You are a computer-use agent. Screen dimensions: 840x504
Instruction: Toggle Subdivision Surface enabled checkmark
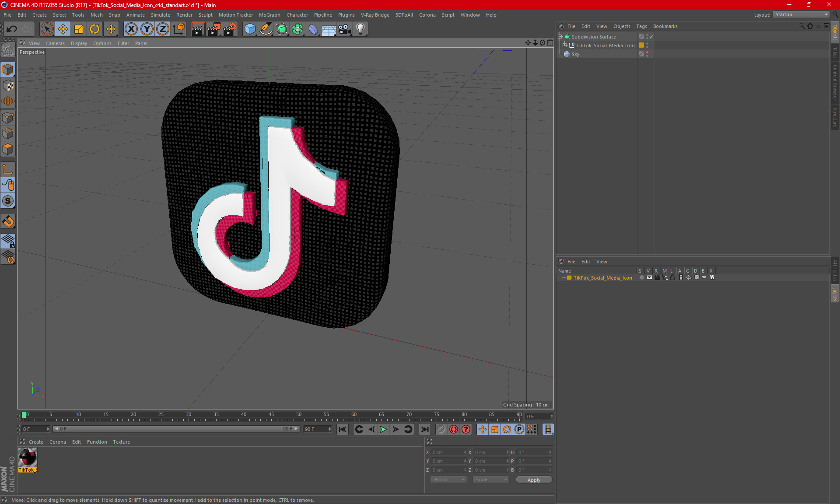651,37
